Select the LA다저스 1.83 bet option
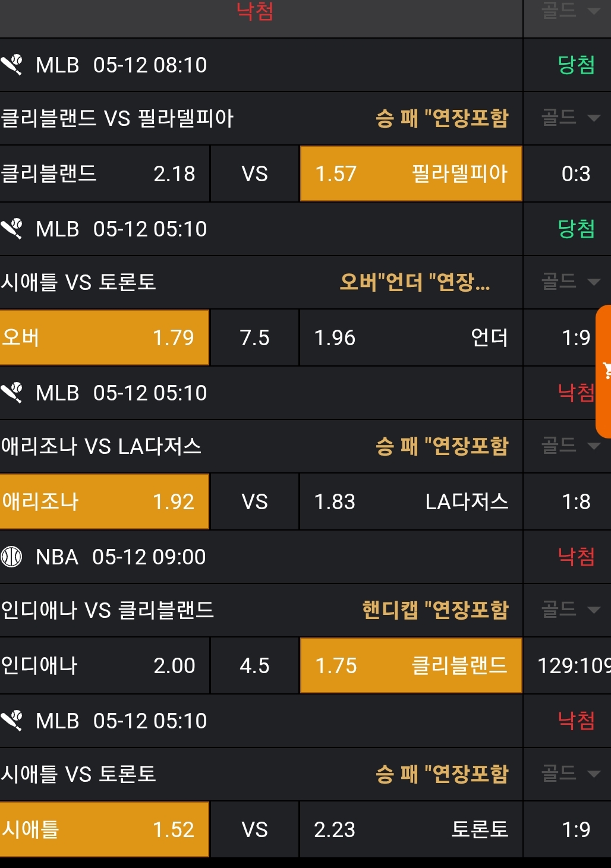Image resolution: width=611 pixels, height=868 pixels. [x=411, y=501]
